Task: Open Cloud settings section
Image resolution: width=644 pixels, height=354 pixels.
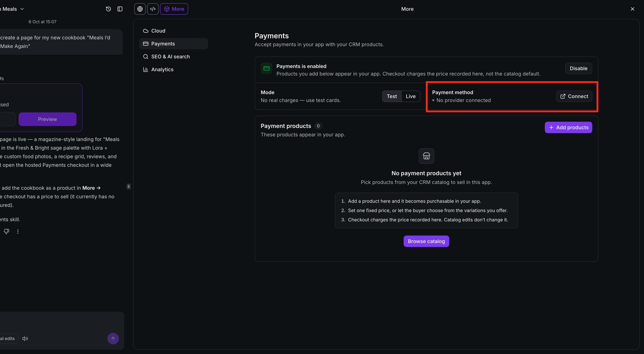Action: pyautogui.click(x=173, y=31)
